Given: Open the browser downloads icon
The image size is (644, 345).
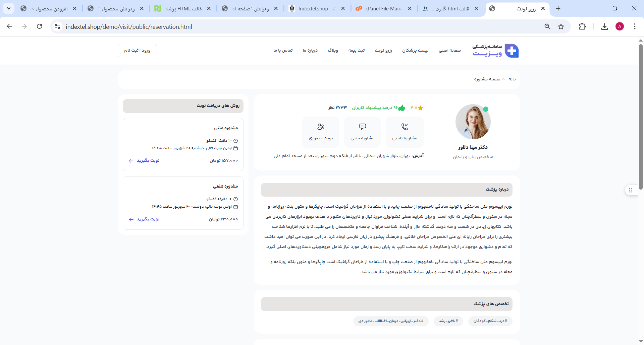Looking at the screenshot, I should 604,27.
